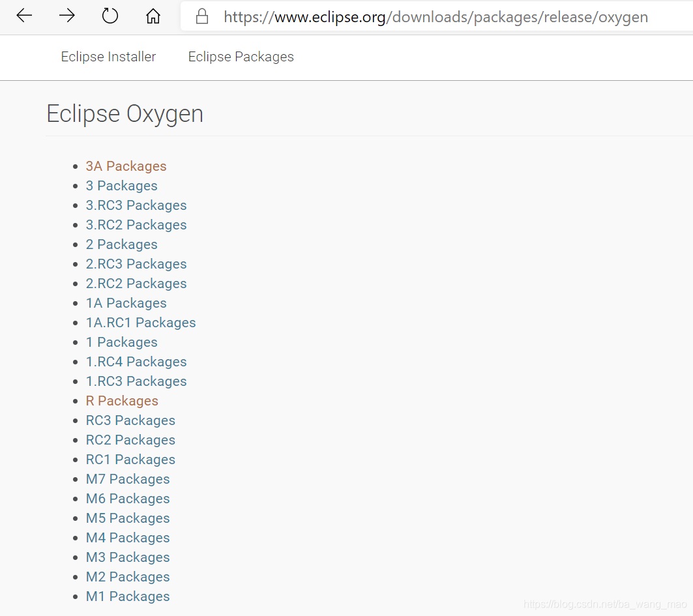Open the 3.RC3 Packages link
The width and height of the screenshot is (693, 616).
[136, 205]
